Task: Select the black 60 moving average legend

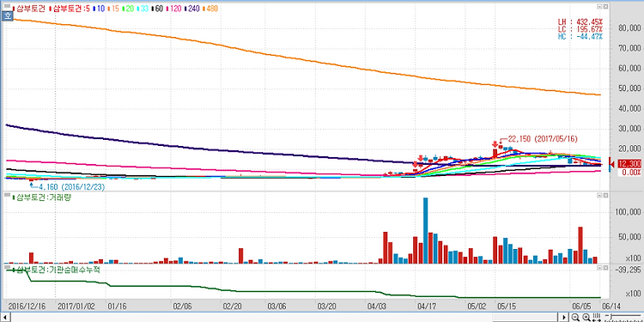Action: point(158,9)
